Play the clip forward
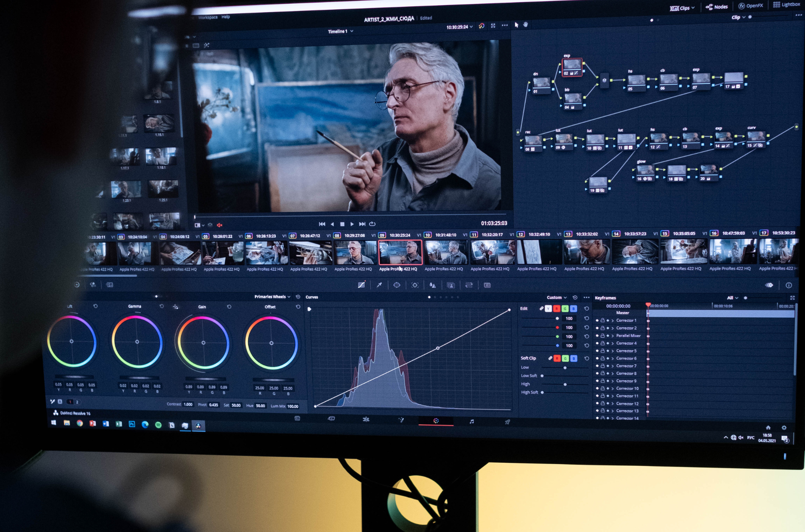This screenshot has width=805, height=532. coord(352,224)
